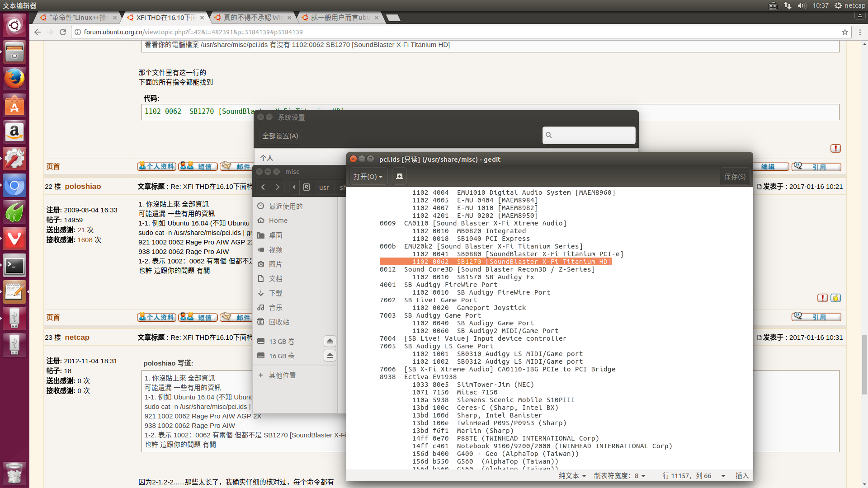Open Amazon launcher in dock
The width and height of the screenshot is (868, 488).
click(x=14, y=131)
